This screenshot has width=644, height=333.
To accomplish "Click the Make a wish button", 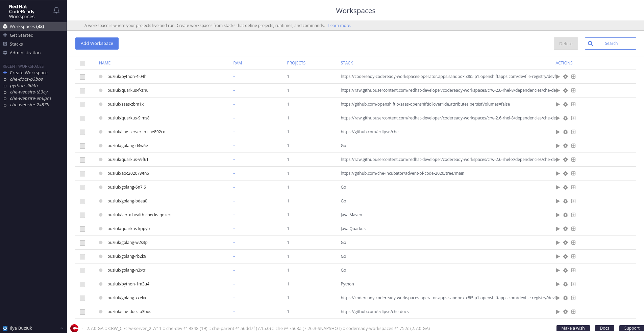I will coord(573,328).
